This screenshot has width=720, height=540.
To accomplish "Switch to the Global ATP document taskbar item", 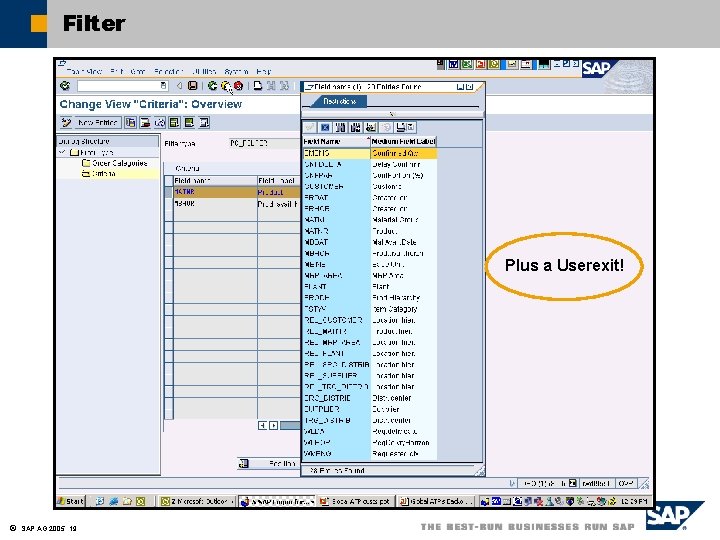I will pyautogui.click(x=436, y=501).
